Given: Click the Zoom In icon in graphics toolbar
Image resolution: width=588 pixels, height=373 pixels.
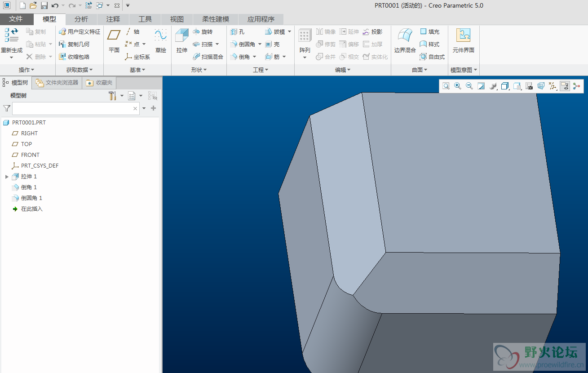Looking at the screenshot, I should point(458,86).
